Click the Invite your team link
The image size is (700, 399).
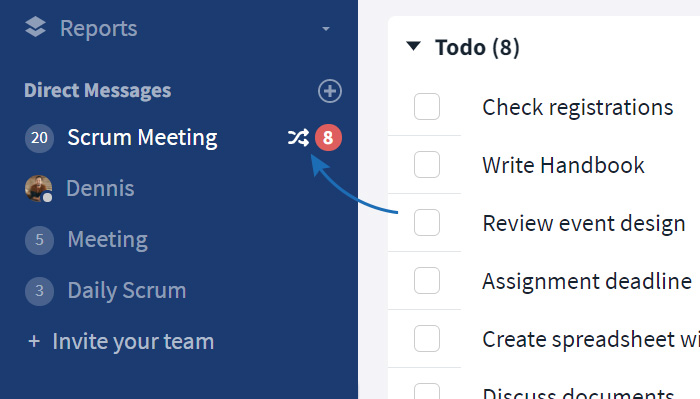(x=133, y=342)
